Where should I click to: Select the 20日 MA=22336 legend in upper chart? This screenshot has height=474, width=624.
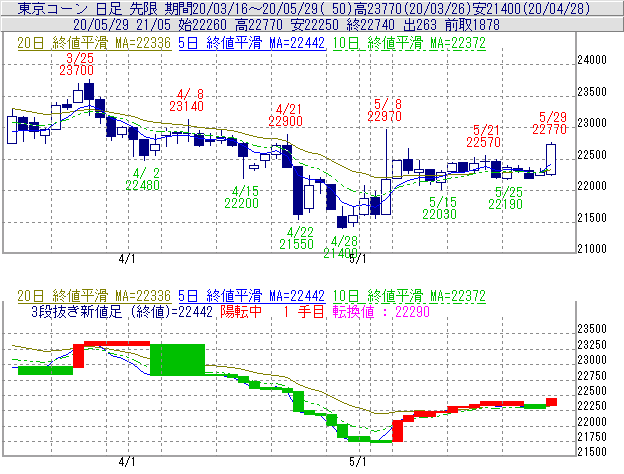(x=94, y=43)
